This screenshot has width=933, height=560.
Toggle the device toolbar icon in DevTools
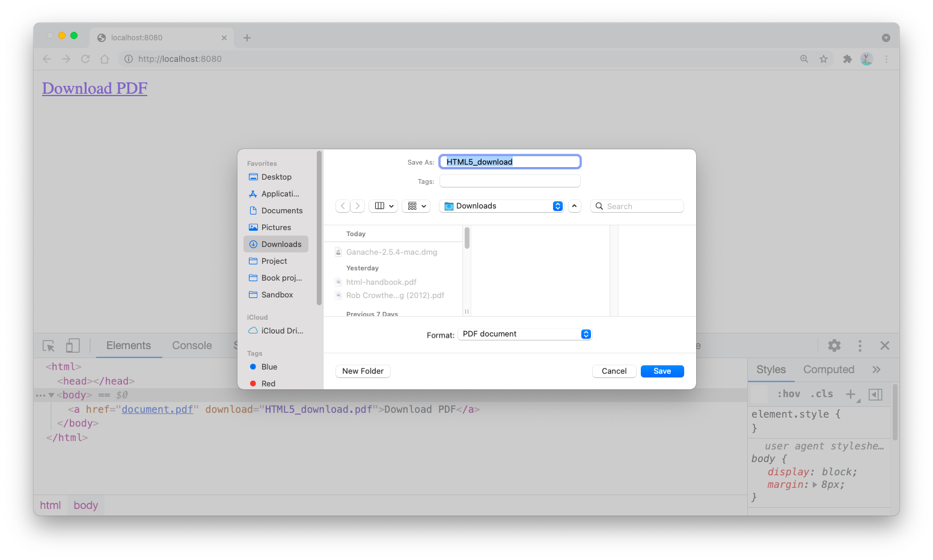[73, 345]
